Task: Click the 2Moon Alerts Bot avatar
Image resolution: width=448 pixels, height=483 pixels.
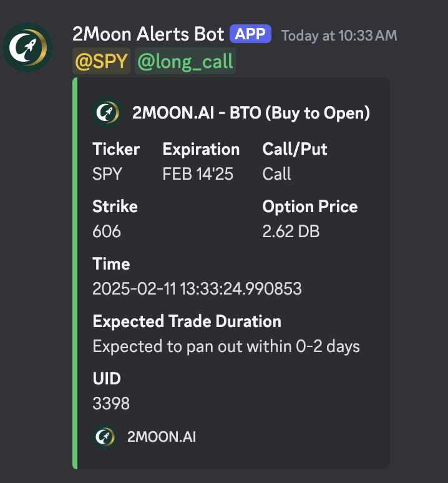Action: [x=27, y=47]
